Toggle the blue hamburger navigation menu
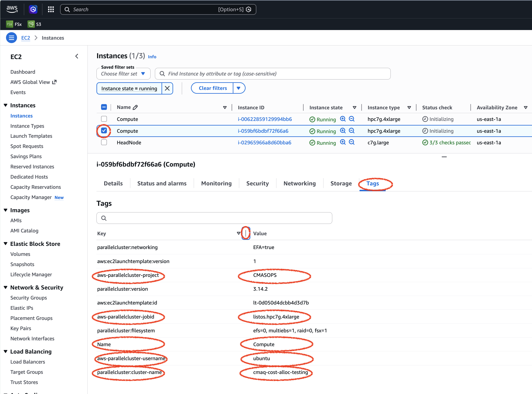 (11, 38)
